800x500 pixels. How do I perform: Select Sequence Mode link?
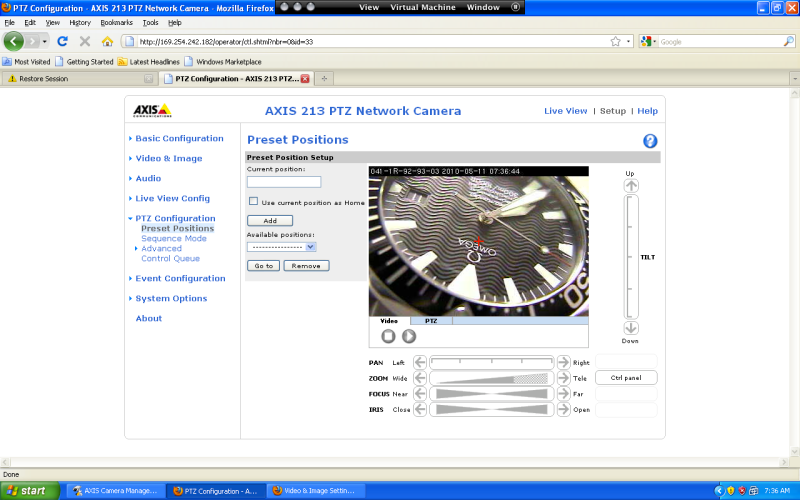tap(173, 238)
